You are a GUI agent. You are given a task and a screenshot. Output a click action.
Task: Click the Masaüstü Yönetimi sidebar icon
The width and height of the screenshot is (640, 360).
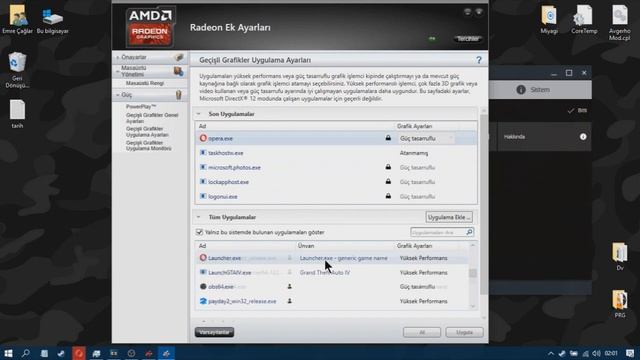pos(178,71)
